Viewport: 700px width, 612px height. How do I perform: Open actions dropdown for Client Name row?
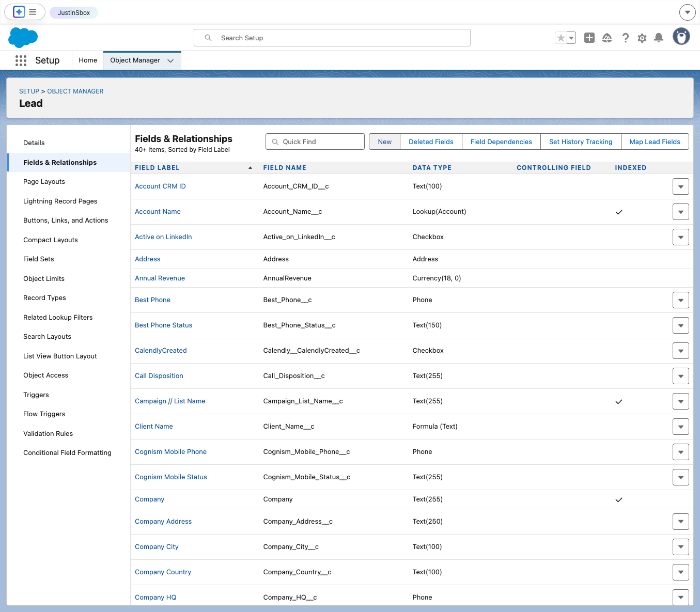point(681,427)
